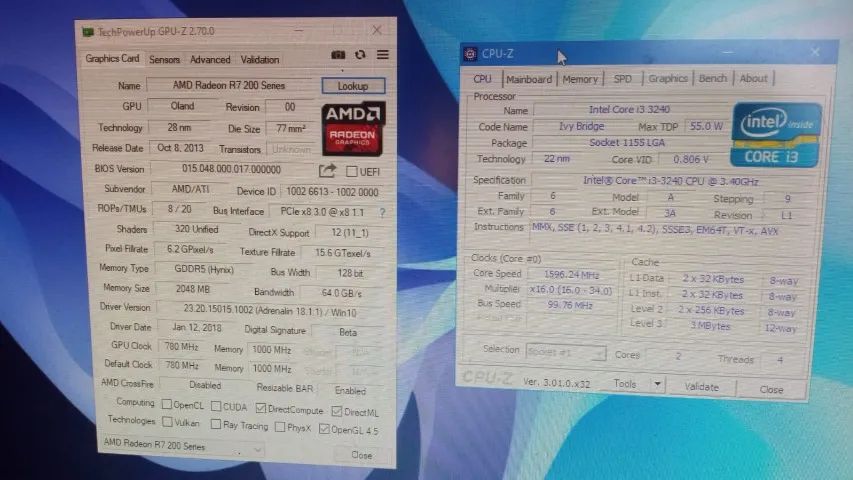Image resolution: width=853 pixels, height=480 pixels.
Task: Click the Release Date value Oct 8, 2013
Action: (180, 147)
